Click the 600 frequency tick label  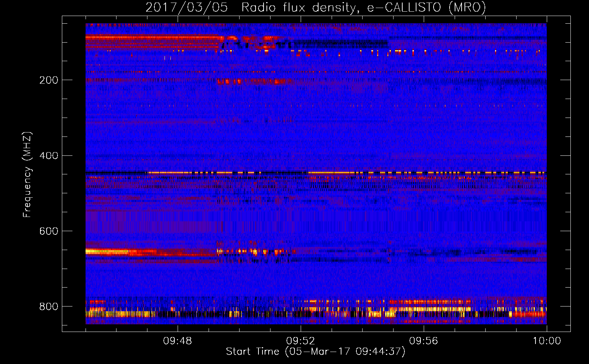(x=49, y=231)
